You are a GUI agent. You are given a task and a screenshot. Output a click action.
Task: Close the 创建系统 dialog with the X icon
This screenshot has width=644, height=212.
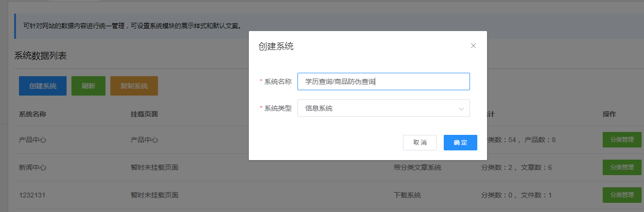point(473,46)
